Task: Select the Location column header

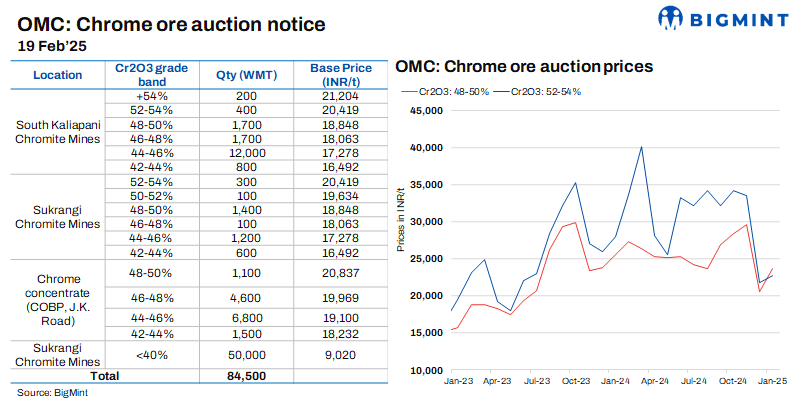Action: [58, 75]
